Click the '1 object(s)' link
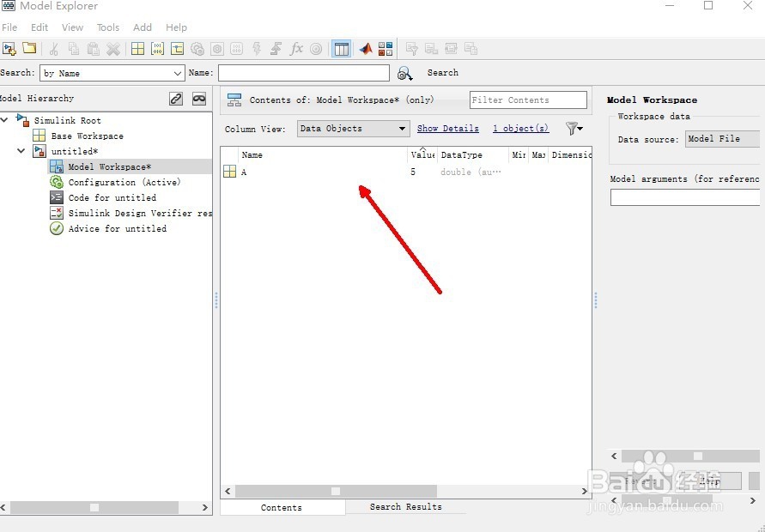765x532 pixels. 520,128
